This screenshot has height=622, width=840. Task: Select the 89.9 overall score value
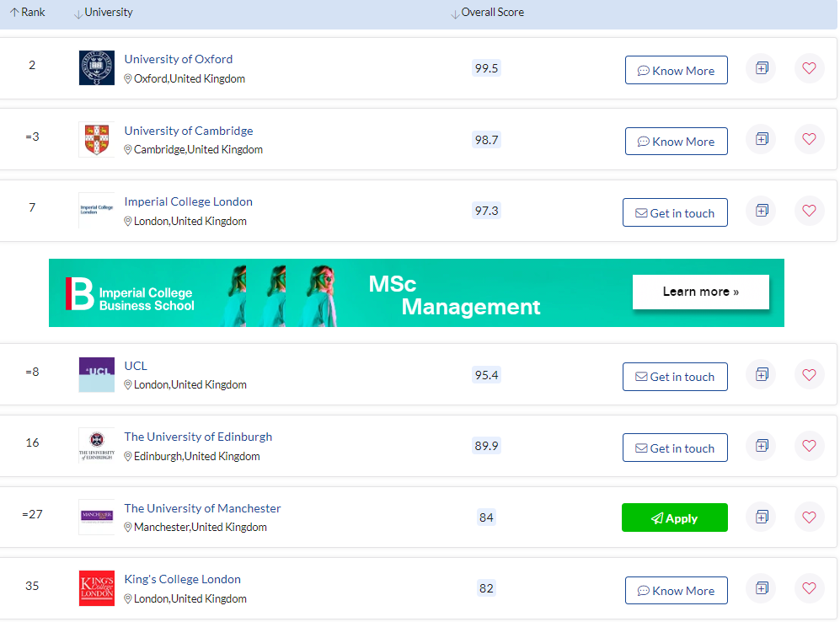tap(486, 446)
